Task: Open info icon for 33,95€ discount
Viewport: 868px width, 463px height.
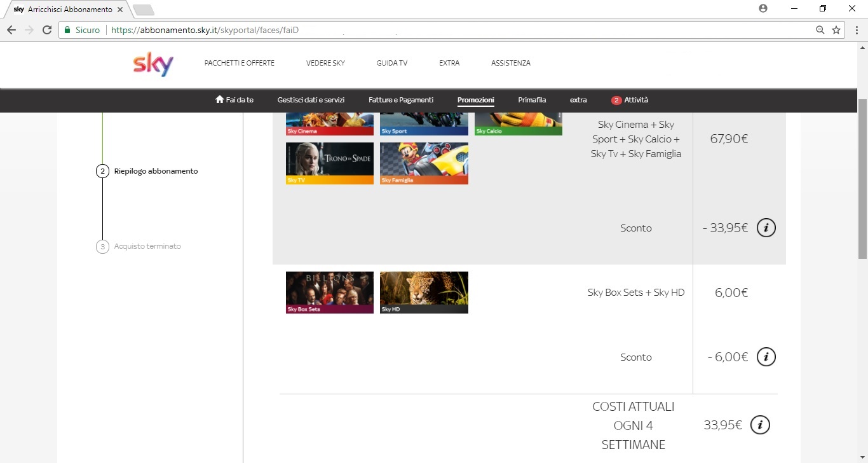Action: point(766,228)
